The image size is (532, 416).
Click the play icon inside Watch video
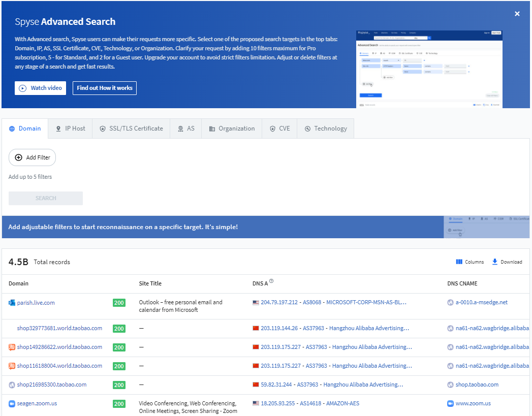click(x=22, y=88)
